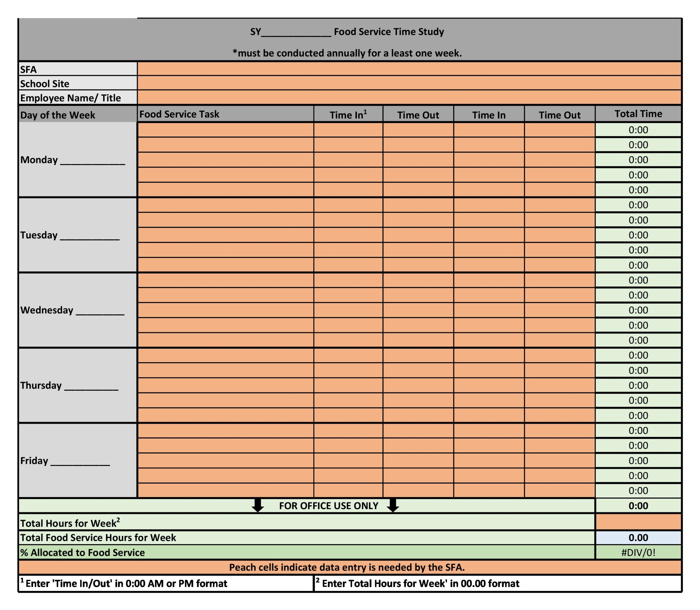Image resolution: width=700 pixels, height=610 pixels.
Task: Click left down-arrow beside FOR OFFICE USE ONLY
Action: tap(258, 506)
